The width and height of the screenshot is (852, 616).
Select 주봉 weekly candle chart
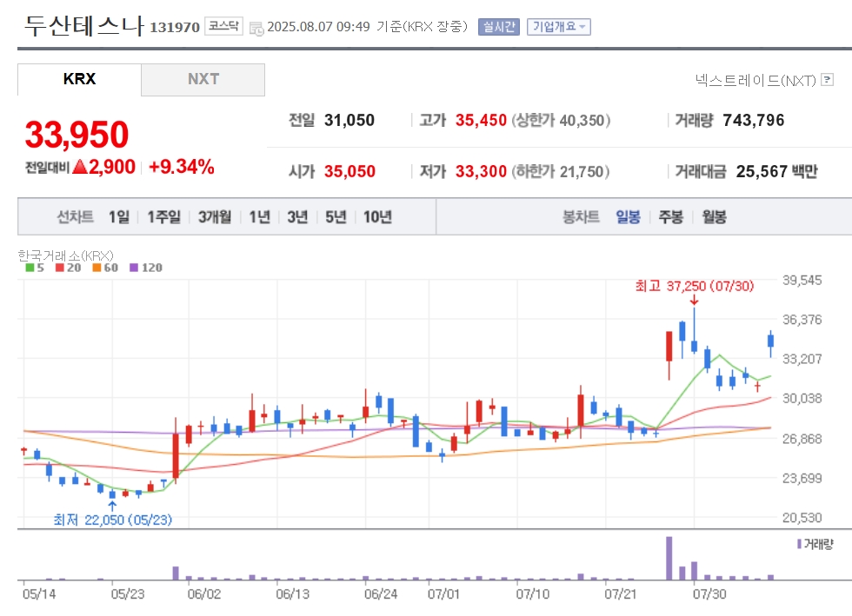pos(670,217)
